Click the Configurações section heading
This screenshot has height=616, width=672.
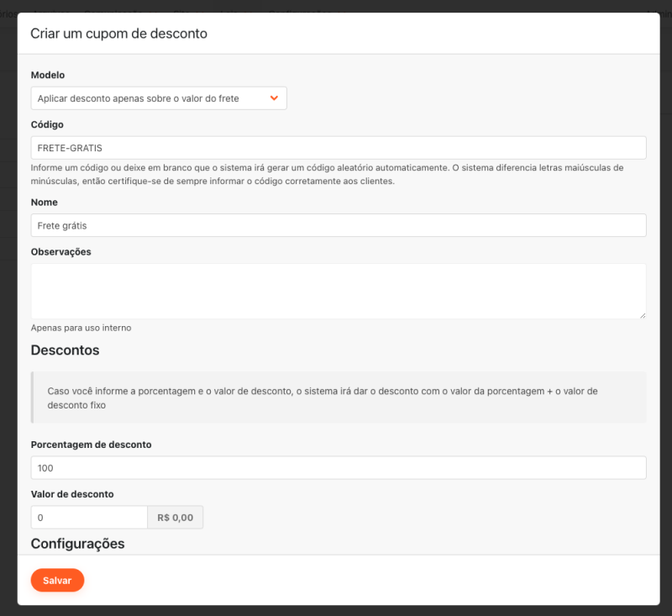pyautogui.click(x=77, y=544)
